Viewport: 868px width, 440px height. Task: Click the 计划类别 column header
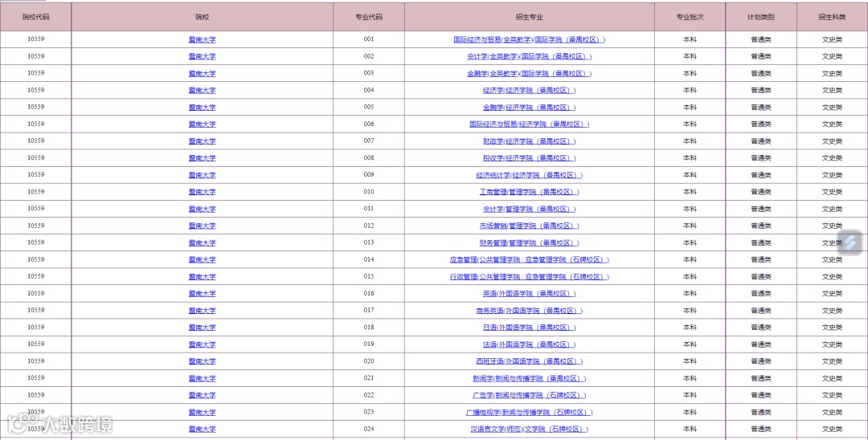761,17
